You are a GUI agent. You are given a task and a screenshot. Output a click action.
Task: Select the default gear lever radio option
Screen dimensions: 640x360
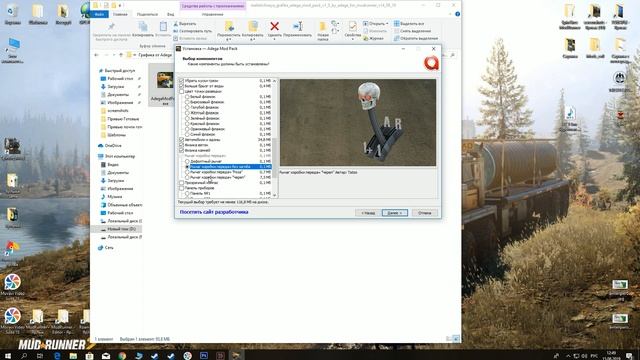click(187, 161)
